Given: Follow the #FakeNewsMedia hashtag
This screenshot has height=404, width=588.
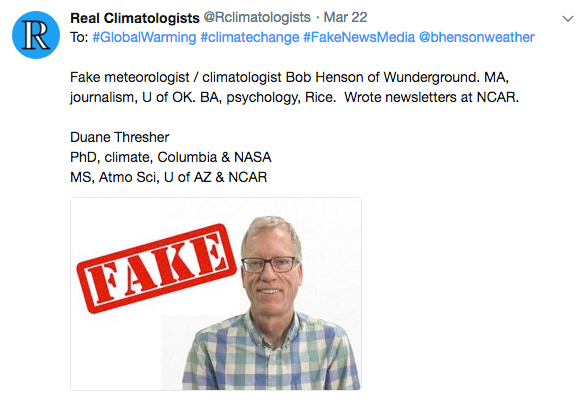Looking at the screenshot, I should pyautogui.click(x=359, y=38).
